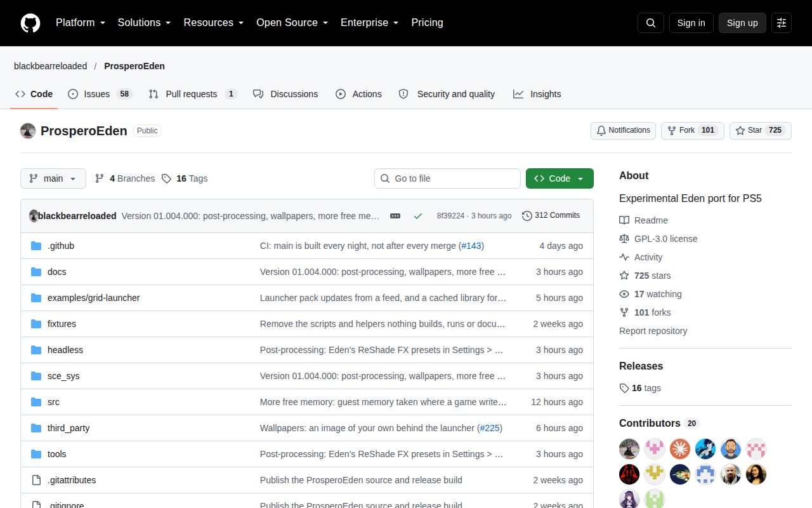
Task: Open the appearance settings icon beside Sign up
Action: [x=782, y=23]
